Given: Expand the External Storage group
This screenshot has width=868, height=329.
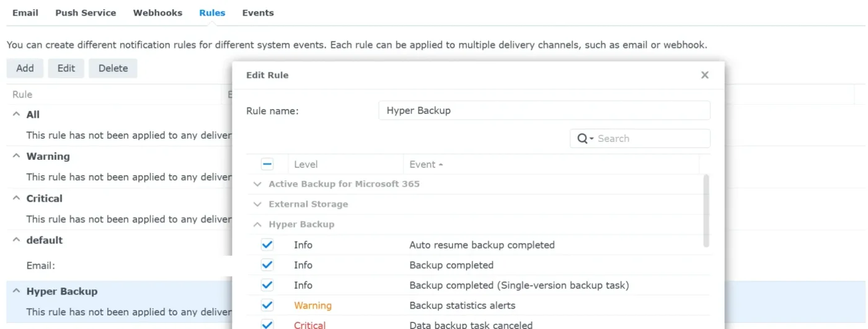Looking at the screenshot, I should coord(257,204).
